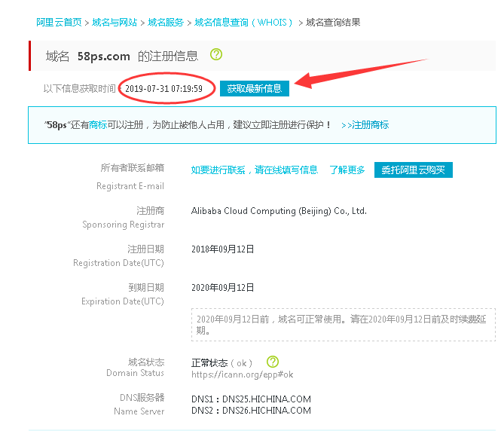
Task: Click the Sponsoring Registrar label
Action: point(123,225)
